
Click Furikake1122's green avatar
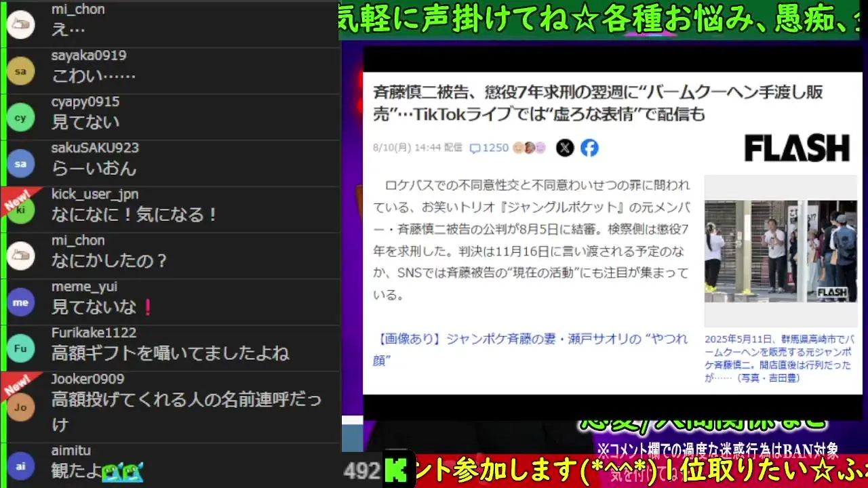pyautogui.click(x=20, y=348)
